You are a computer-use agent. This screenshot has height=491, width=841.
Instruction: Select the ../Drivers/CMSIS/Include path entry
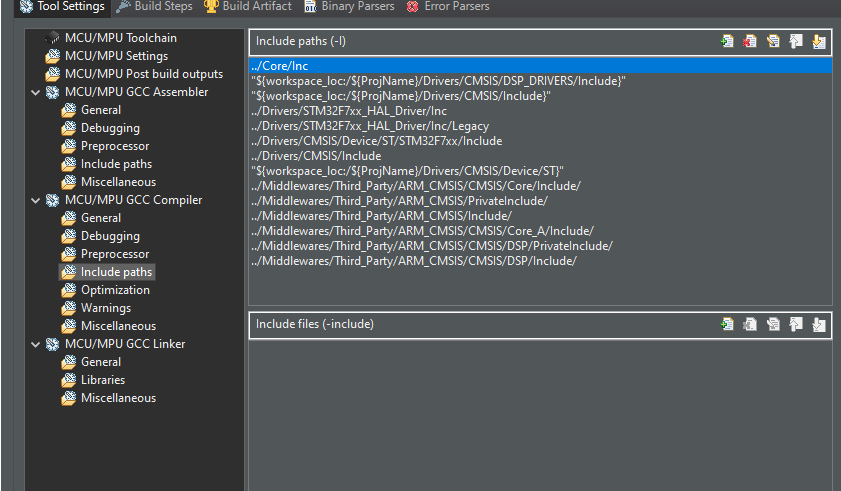pos(316,156)
